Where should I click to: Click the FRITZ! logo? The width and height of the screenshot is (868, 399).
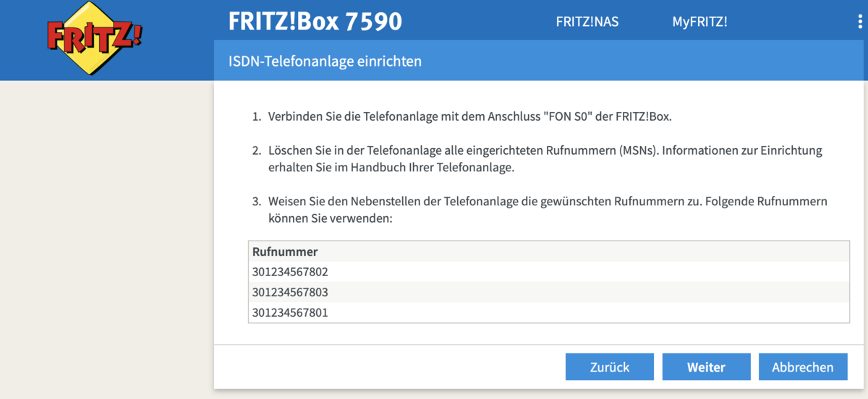pos(94,37)
